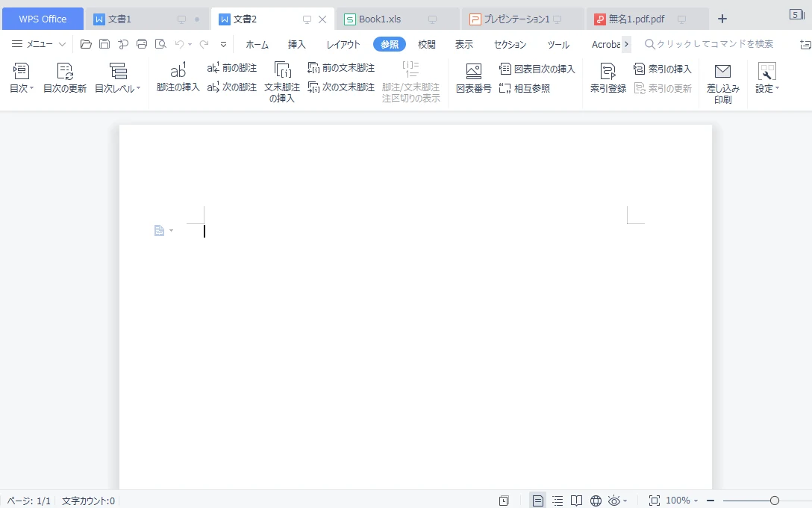The width and height of the screenshot is (812, 508).
Task: Switch to the ホーム tab
Action: (x=257, y=45)
